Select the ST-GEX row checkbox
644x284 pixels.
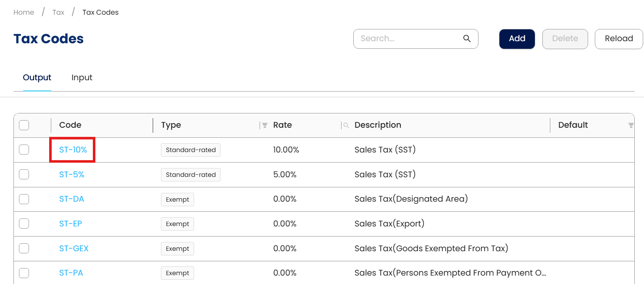pos(24,248)
